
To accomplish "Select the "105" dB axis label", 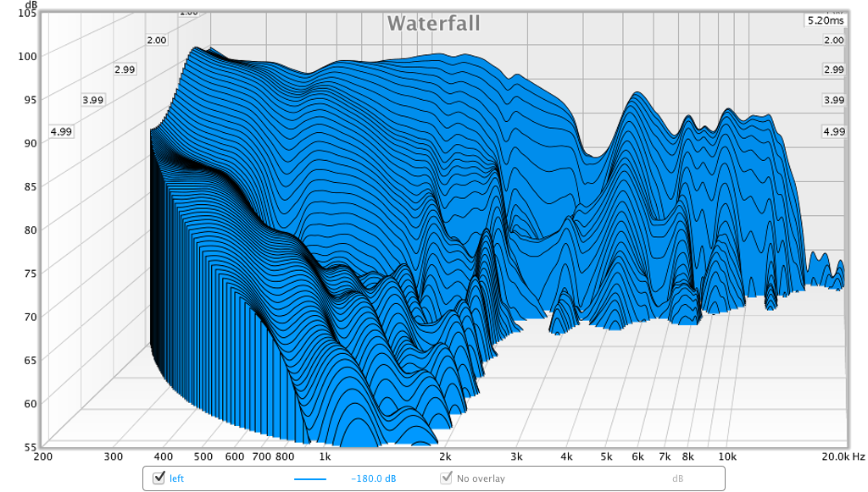I will click(27, 14).
